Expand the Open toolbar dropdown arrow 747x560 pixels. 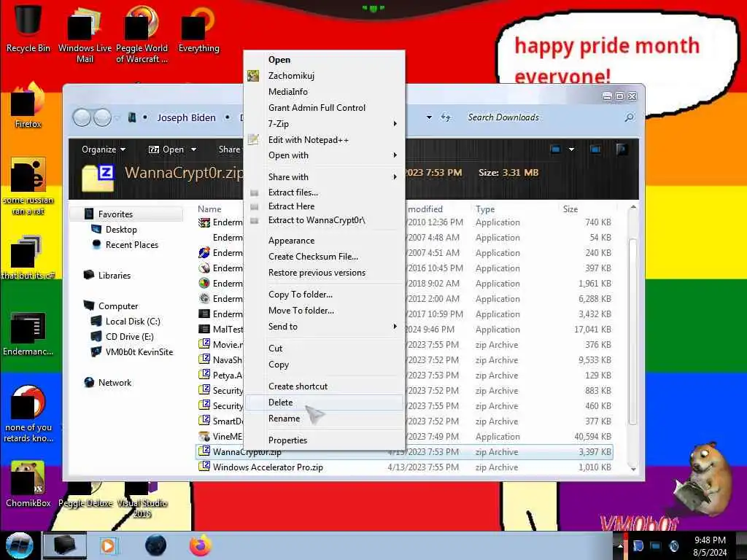193,149
